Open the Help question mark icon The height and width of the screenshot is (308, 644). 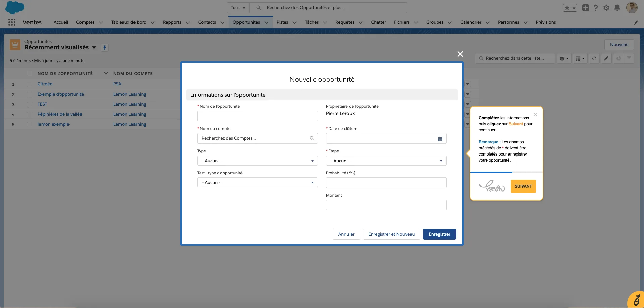(x=596, y=8)
